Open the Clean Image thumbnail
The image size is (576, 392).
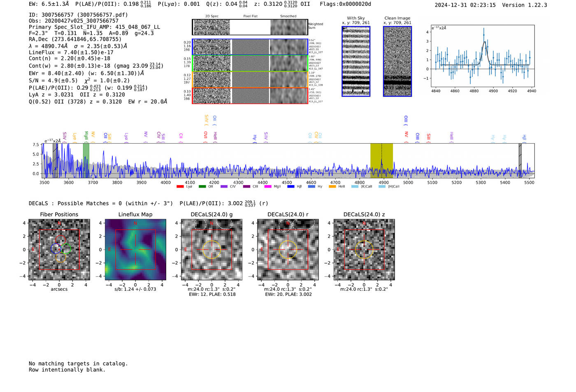point(397,61)
